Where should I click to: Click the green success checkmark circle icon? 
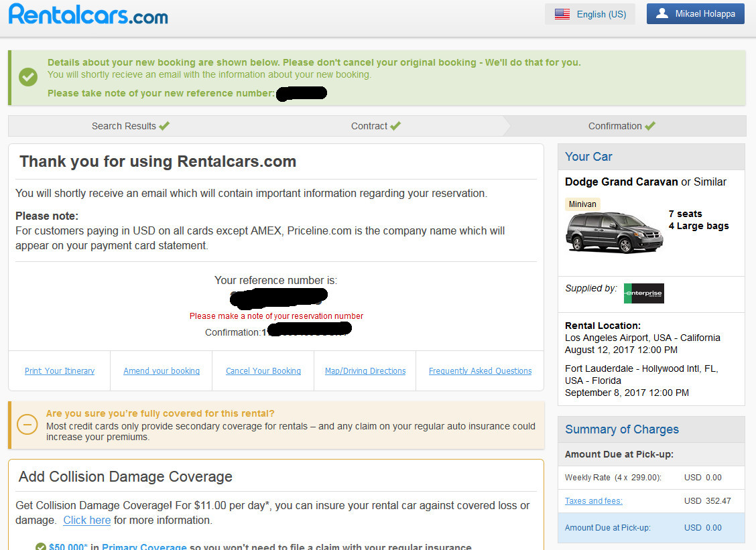tap(28, 78)
